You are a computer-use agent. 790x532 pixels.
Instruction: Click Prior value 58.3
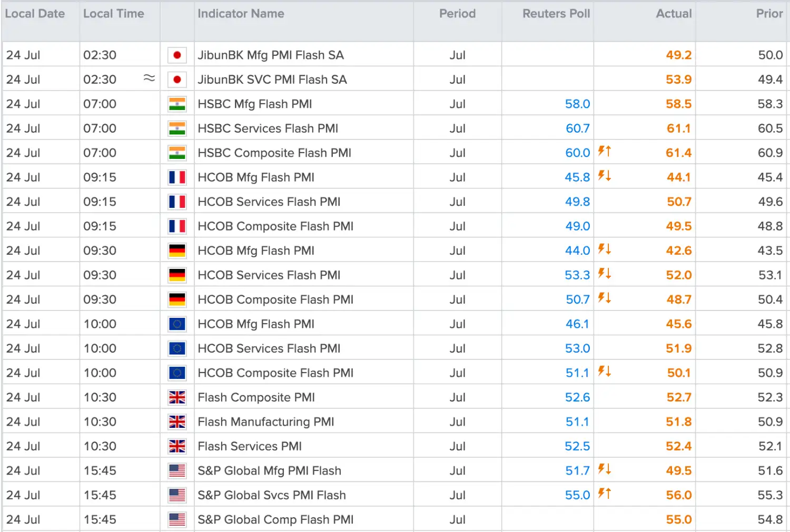(770, 104)
